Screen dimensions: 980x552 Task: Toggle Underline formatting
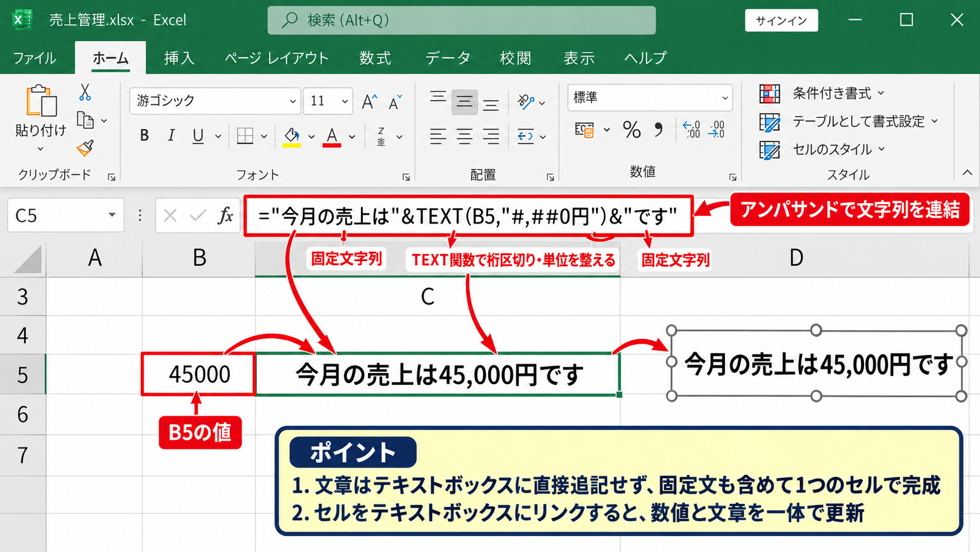pyautogui.click(x=198, y=136)
